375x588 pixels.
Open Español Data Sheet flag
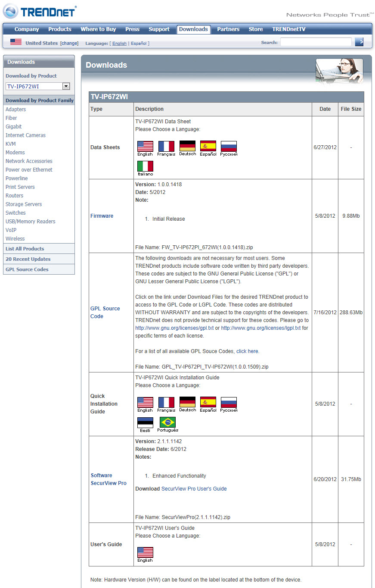click(x=208, y=146)
